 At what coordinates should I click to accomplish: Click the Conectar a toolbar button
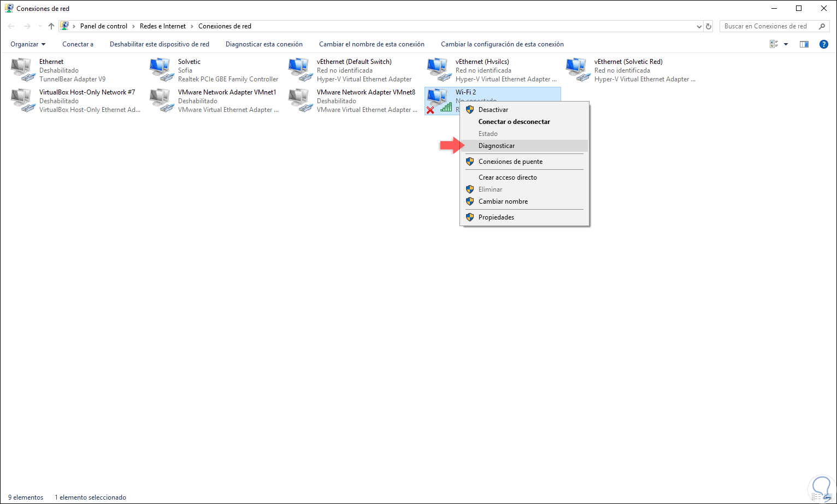(78, 44)
